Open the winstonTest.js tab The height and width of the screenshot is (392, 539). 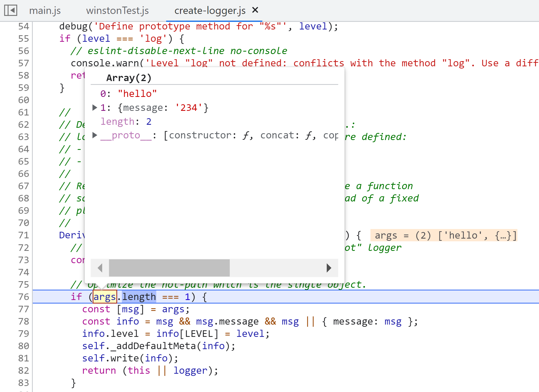click(x=117, y=11)
